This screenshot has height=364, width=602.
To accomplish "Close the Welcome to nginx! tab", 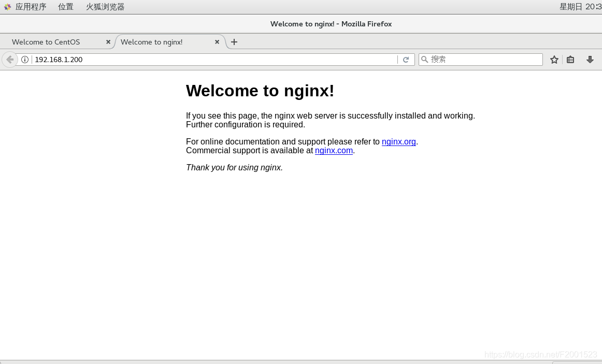I will coord(217,42).
